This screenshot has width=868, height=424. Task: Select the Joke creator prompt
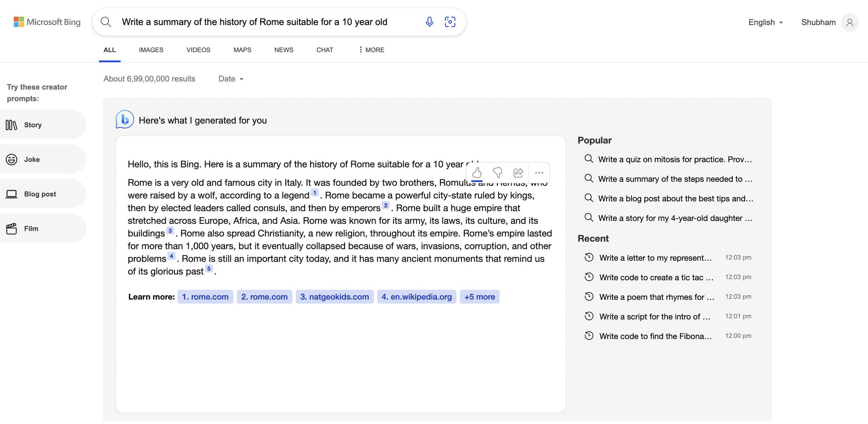click(x=42, y=159)
